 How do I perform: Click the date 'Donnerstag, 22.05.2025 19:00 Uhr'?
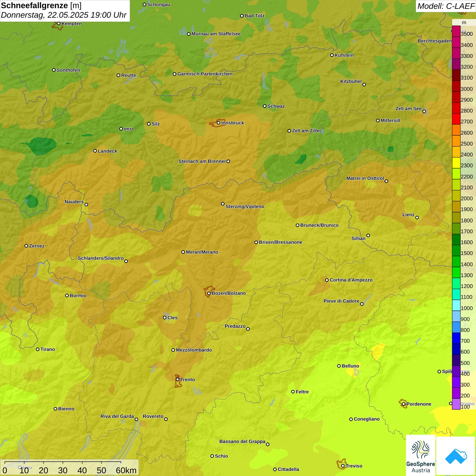click(64, 15)
